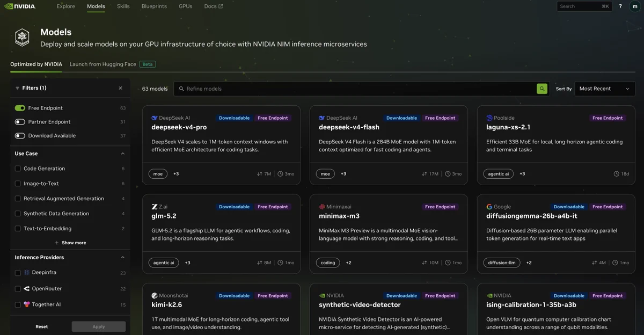
Task: Select the Optimized by NVIDIA tab
Action: [x=36, y=64]
